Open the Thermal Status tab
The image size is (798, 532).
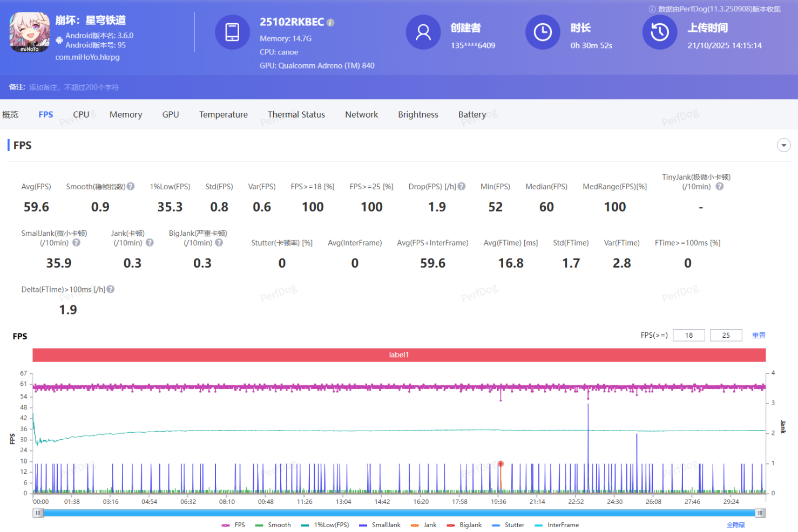296,114
